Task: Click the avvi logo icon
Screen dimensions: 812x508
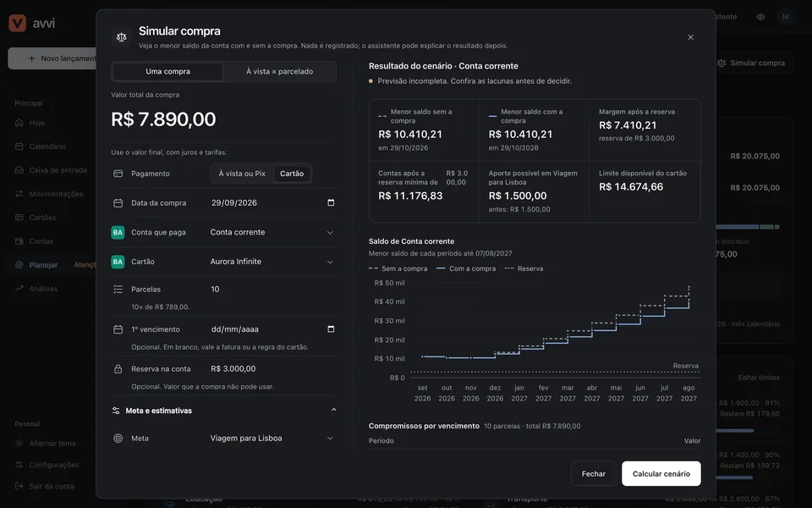Action: pyautogui.click(x=18, y=23)
